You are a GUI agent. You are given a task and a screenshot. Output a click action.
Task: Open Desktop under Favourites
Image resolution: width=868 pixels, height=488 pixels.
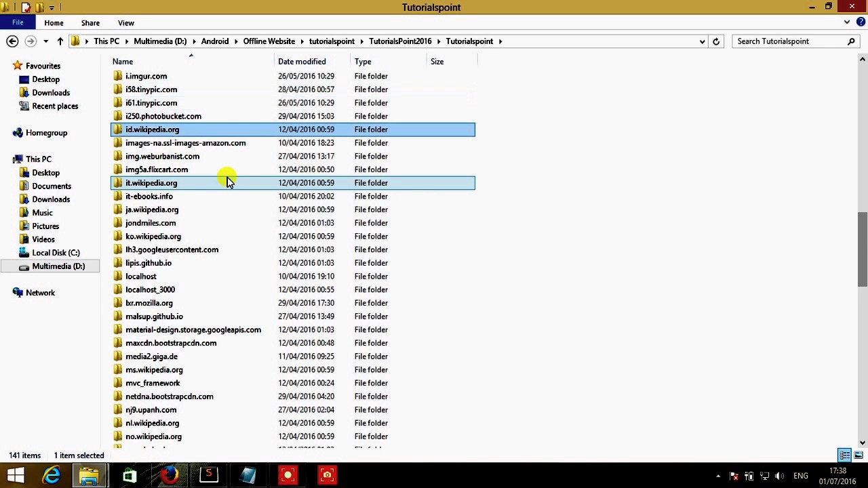coord(45,79)
